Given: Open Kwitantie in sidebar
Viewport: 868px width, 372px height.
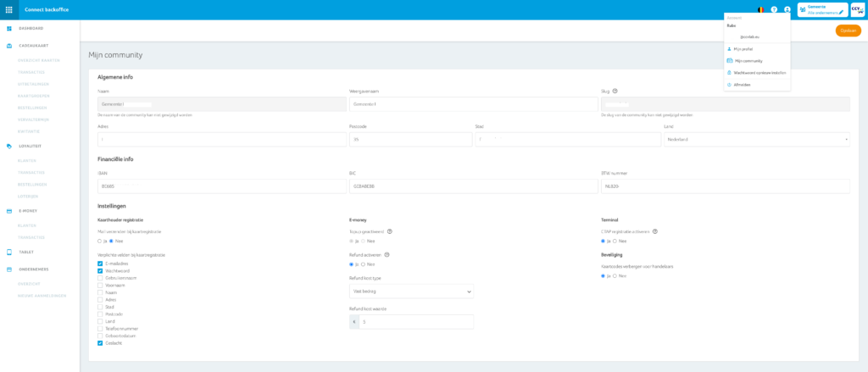Looking at the screenshot, I should (x=29, y=131).
